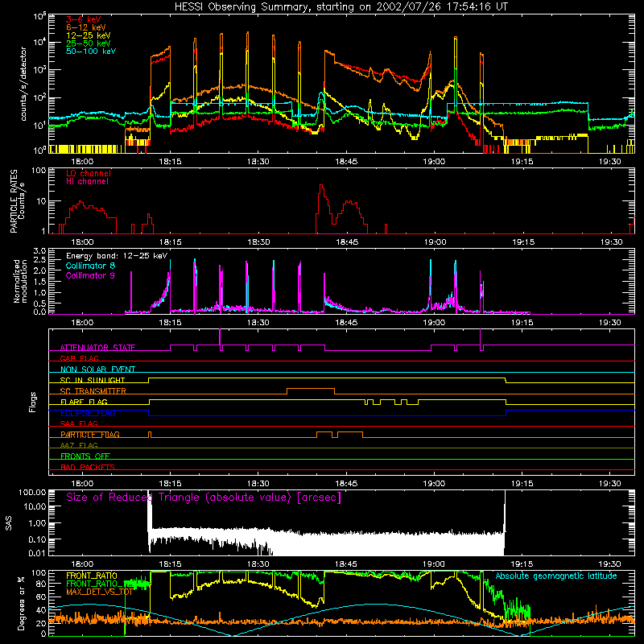Screen dimensions: 644x644
Task: Click 18:15 tick under the SAS panel
Action: click(x=170, y=564)
